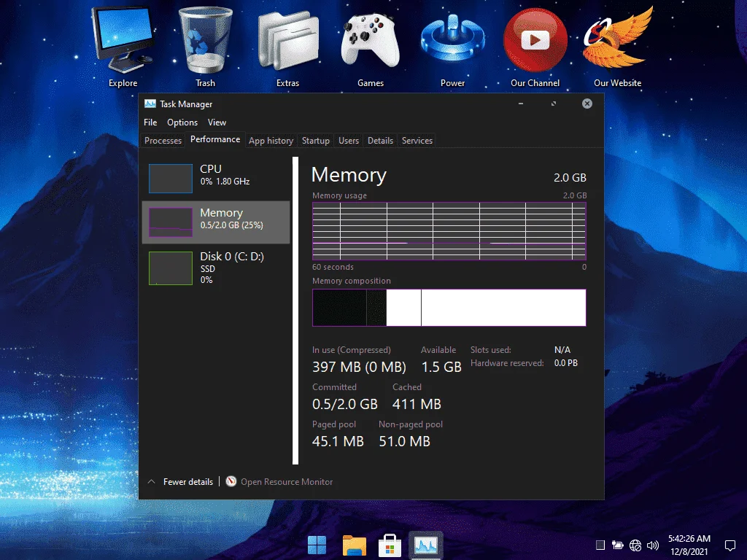This screenshot has height=560, width=747.
Task: Switch to the Services tab
Action: coord(417,141)
